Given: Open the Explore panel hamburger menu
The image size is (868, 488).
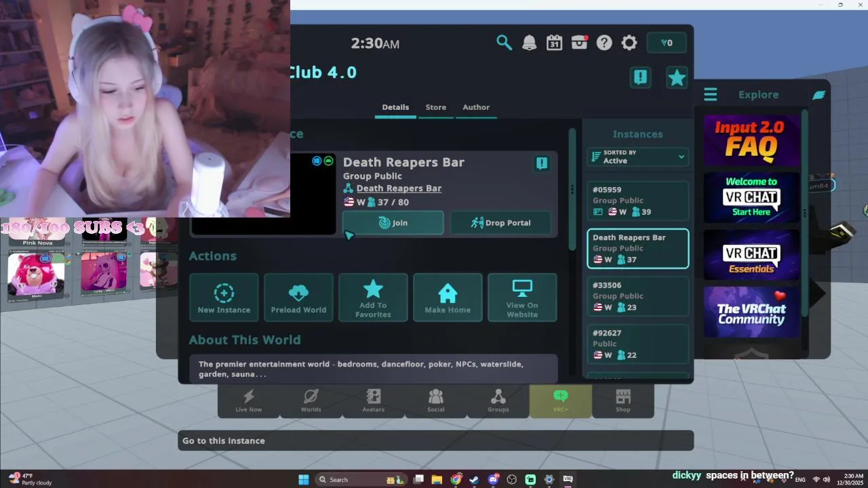Looking at the screenshot, I should click(710, 94).
